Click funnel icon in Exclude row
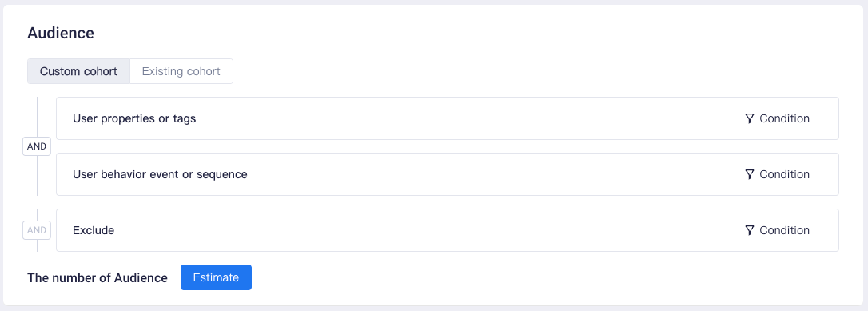The height and width of the screenshot is (311, 868). (750, 230)
